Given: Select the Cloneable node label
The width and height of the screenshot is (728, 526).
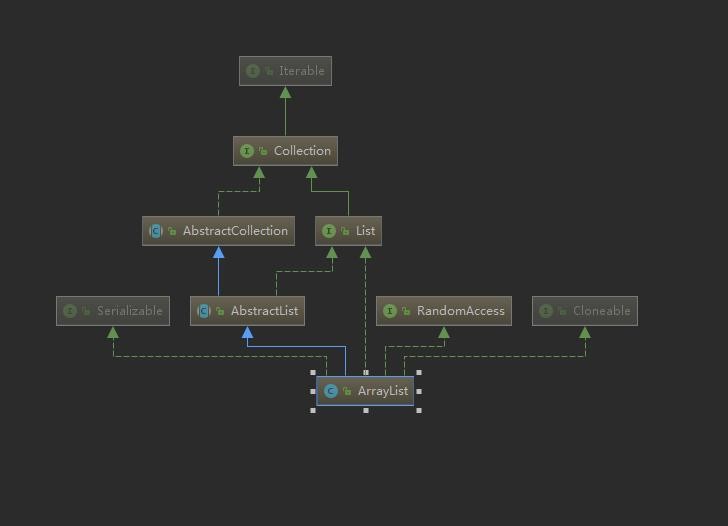Looking at the screenshot, I should point(602,311).
